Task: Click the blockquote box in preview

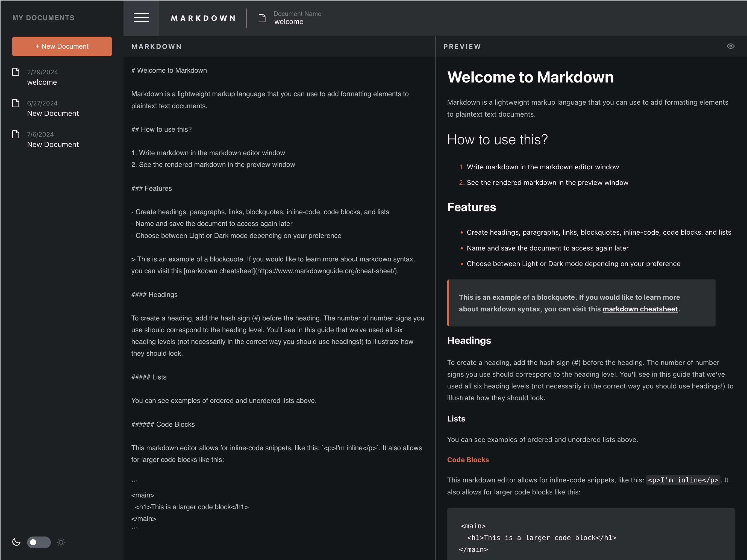Action: pos(581,303)
